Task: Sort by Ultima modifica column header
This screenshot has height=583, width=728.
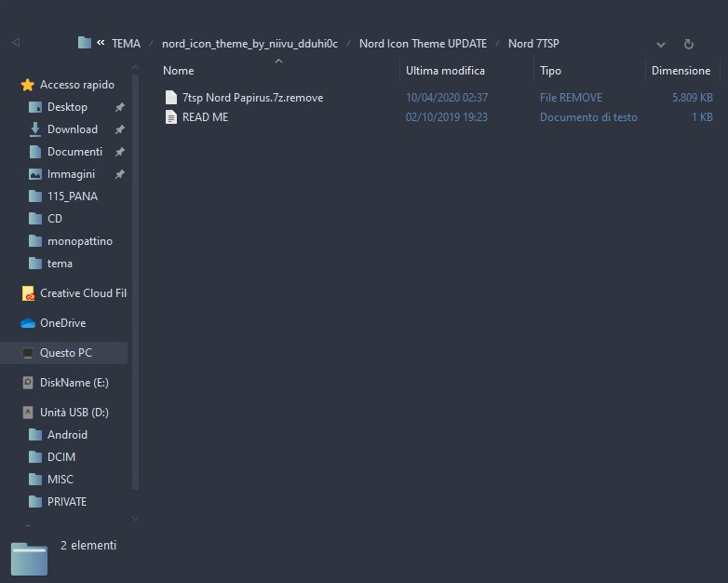Action: 445,71
